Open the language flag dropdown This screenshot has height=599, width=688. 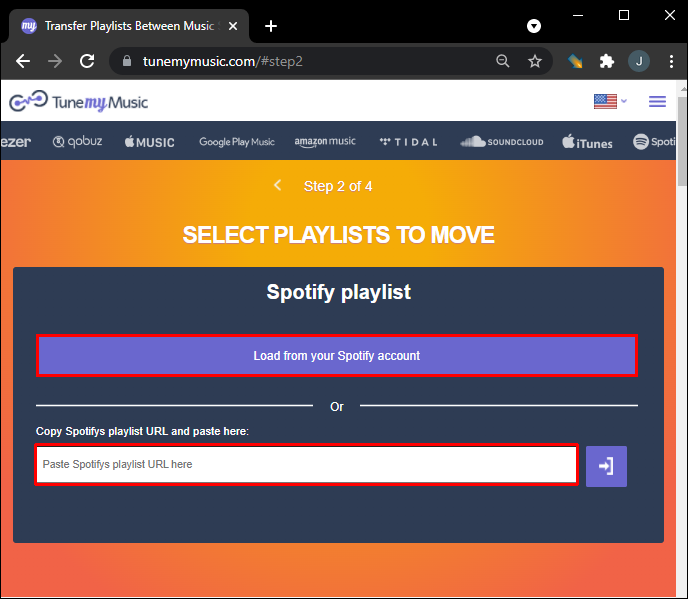[609, 101]
